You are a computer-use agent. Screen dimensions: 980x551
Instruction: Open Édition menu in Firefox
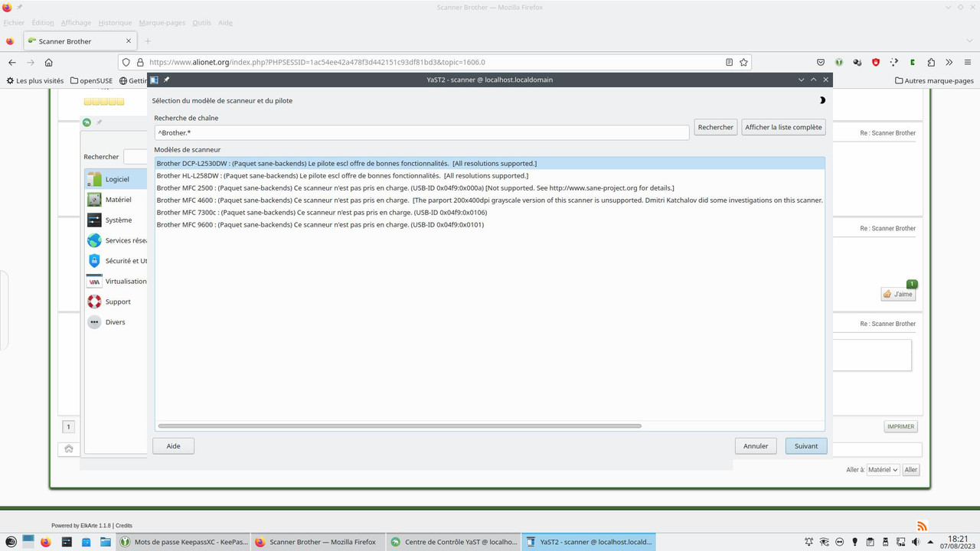(x=43, y=23)
